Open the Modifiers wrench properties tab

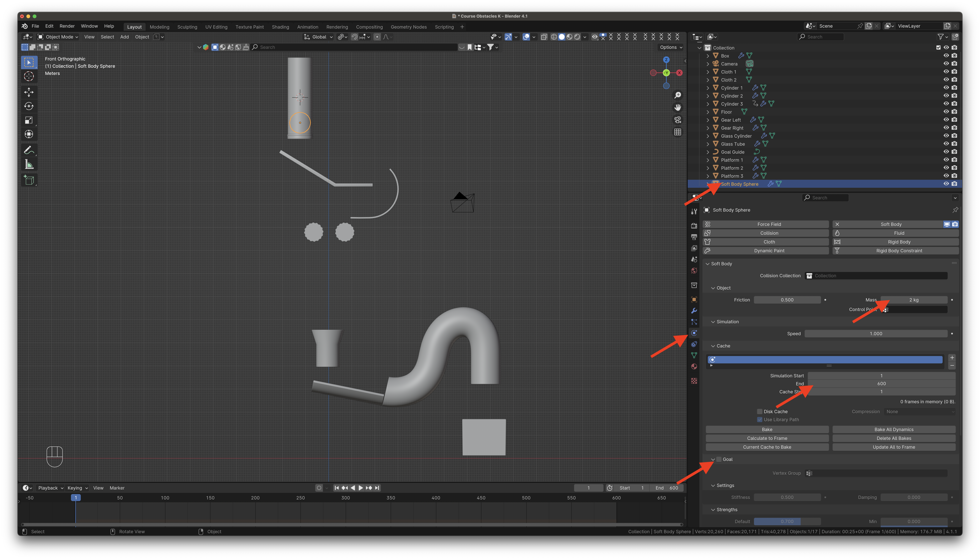[694, 311]
